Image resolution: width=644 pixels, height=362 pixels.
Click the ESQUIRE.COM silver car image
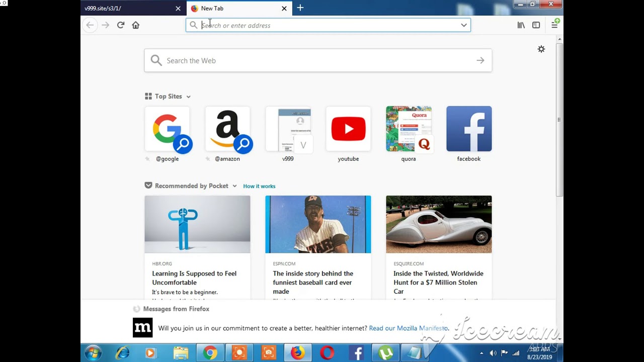pyautogui.click(x=439, y=224)
